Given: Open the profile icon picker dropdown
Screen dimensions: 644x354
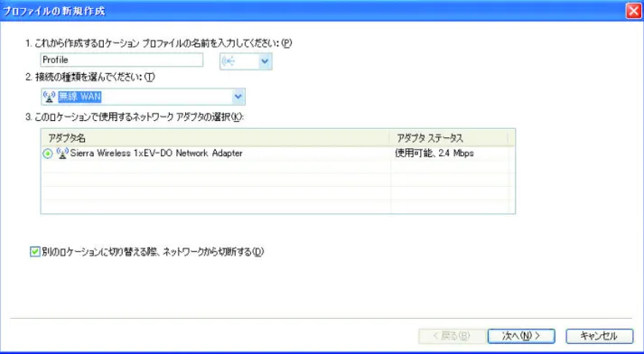Looking at the screenshot, I should tap(265, 61).
